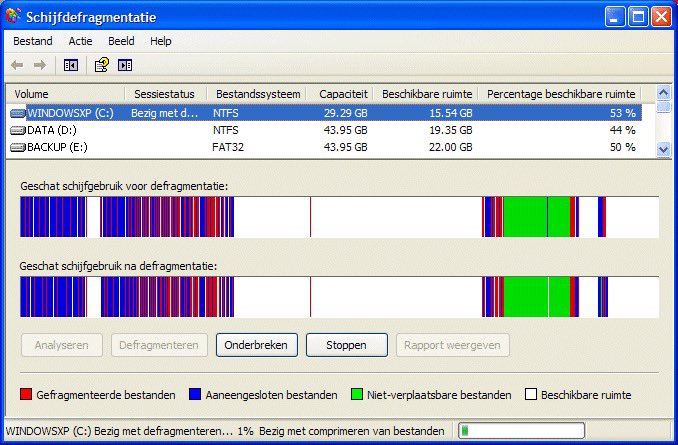Screen dimensions: 678x445
Task: Click the 50 % percentage cell
Action: pos(623,147)
